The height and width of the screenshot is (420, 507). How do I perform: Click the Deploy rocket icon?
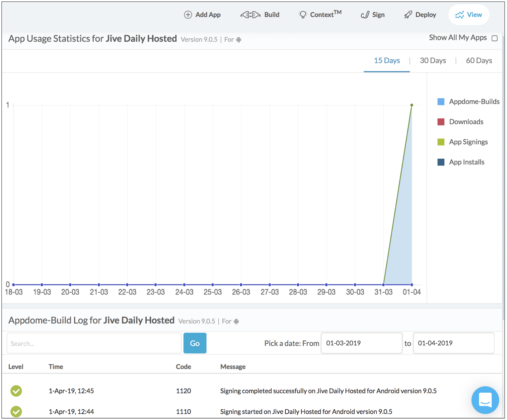tap(408, 15)
